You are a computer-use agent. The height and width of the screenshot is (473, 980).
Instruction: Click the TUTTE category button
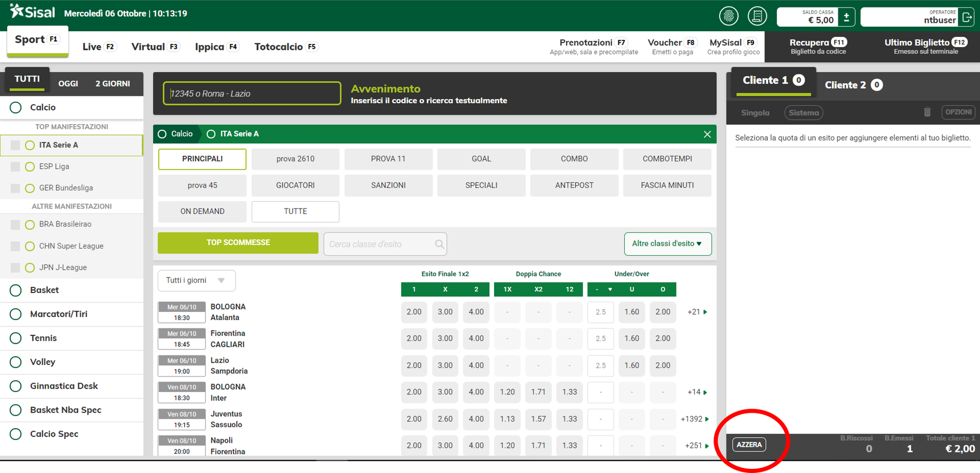295,211
